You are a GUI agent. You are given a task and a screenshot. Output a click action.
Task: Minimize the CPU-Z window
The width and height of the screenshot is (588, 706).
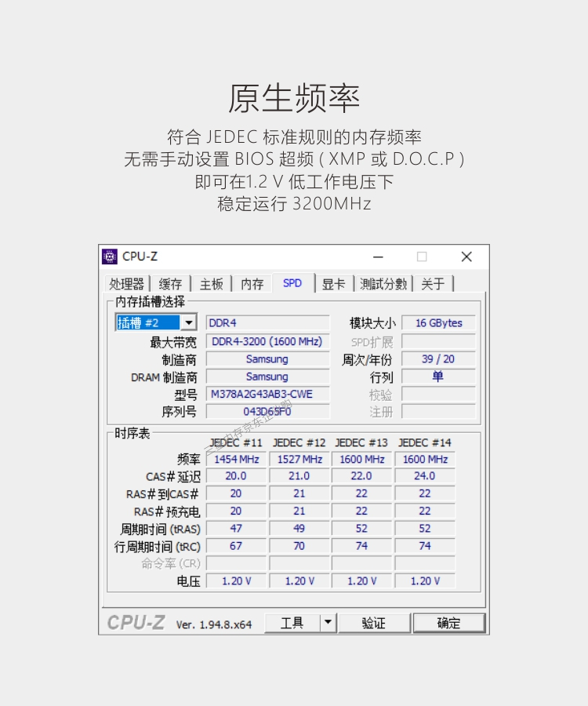pos(378,257)
